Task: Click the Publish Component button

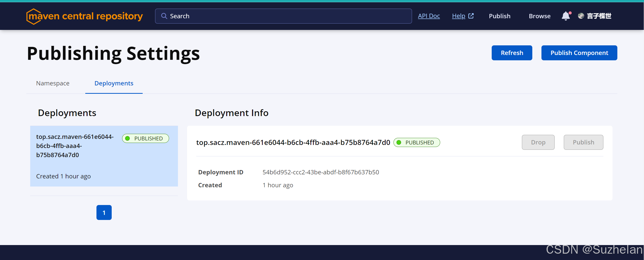Action: [579, 53]
